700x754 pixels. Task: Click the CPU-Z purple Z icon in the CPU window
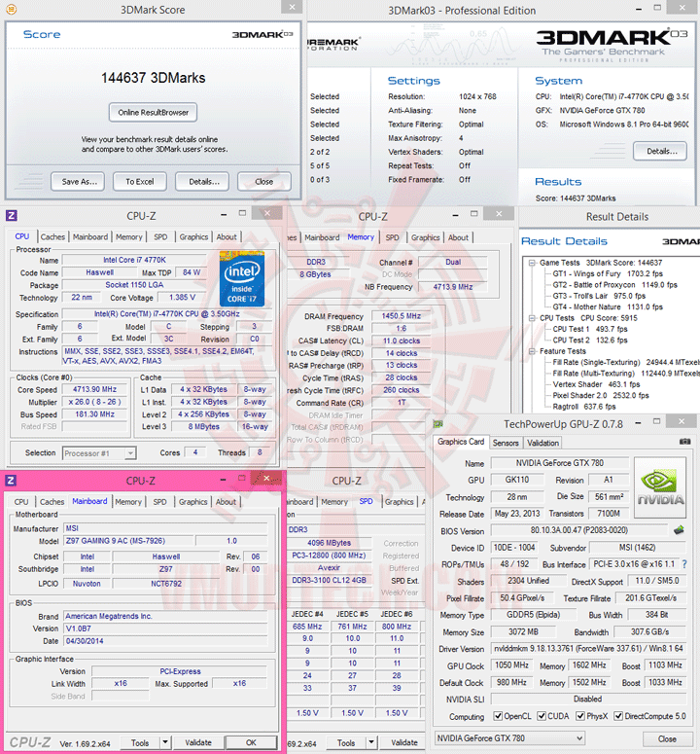tap(11, 215)
